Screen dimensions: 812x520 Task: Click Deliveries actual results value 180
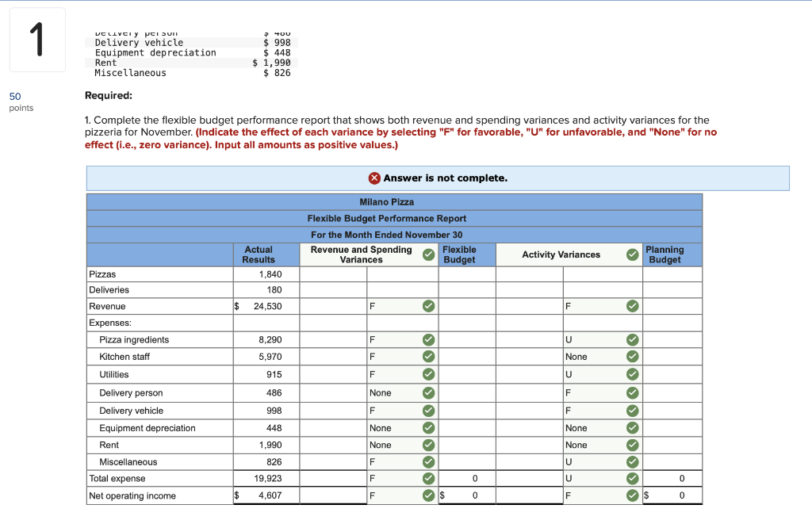coord(274,290)
